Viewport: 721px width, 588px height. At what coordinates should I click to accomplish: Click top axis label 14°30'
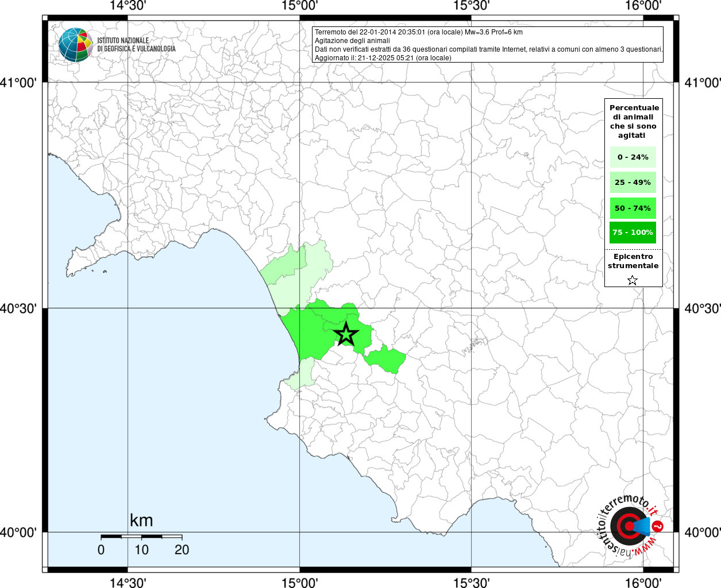(x=128, y=6)
